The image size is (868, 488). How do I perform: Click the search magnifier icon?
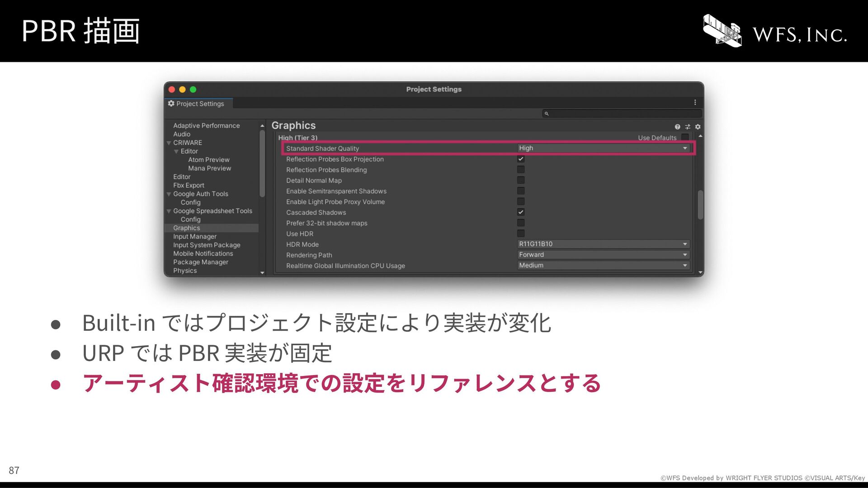coord(547,114)
